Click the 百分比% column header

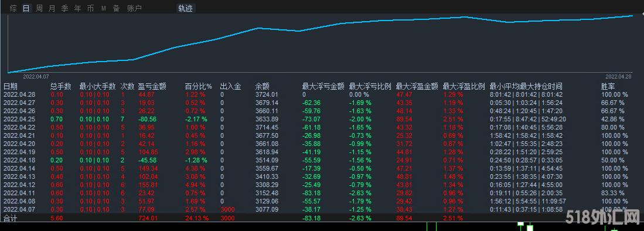coord(199,86)
